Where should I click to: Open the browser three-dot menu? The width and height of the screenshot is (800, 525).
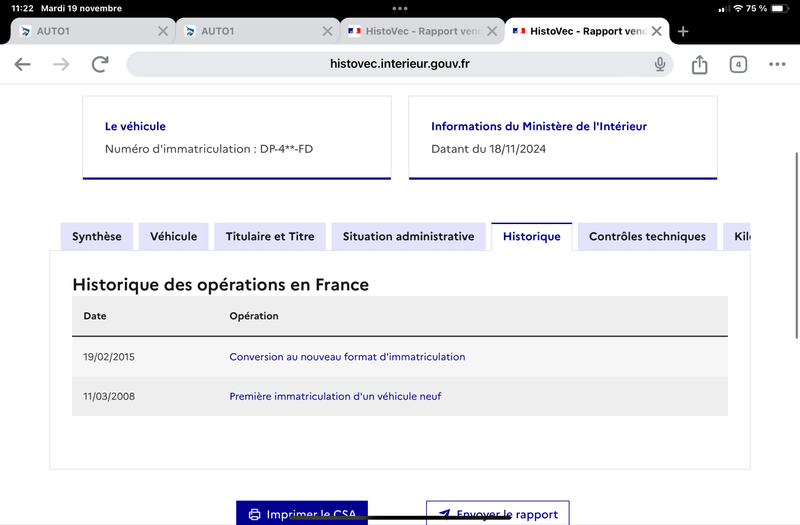(777, 64)
